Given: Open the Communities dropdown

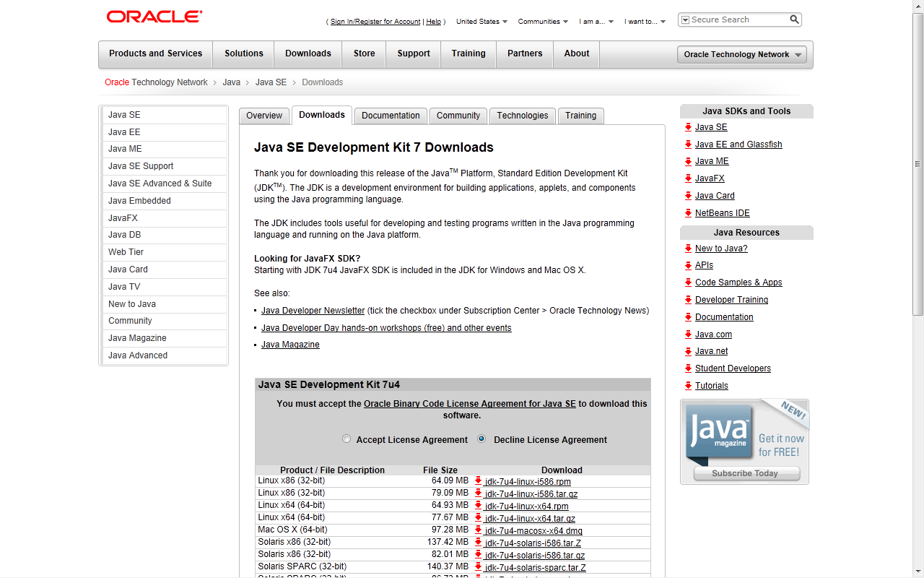Looking at the screenshot, I should point(543,22).
